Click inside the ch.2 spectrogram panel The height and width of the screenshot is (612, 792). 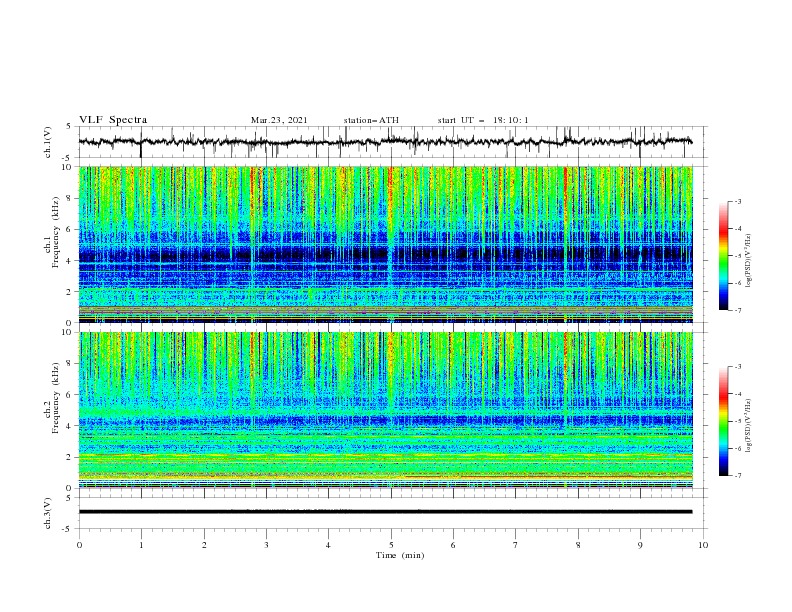tap(386, 410)
